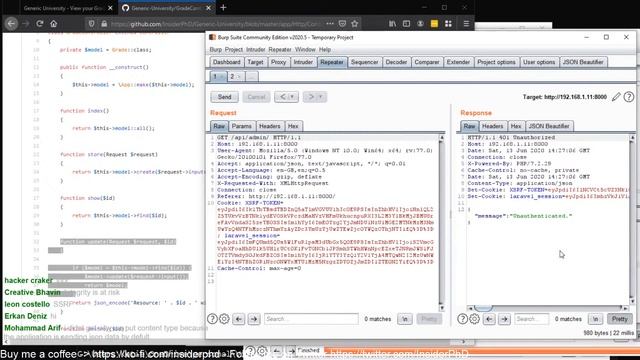Open new Firefox tab with plus

point(223,7)
